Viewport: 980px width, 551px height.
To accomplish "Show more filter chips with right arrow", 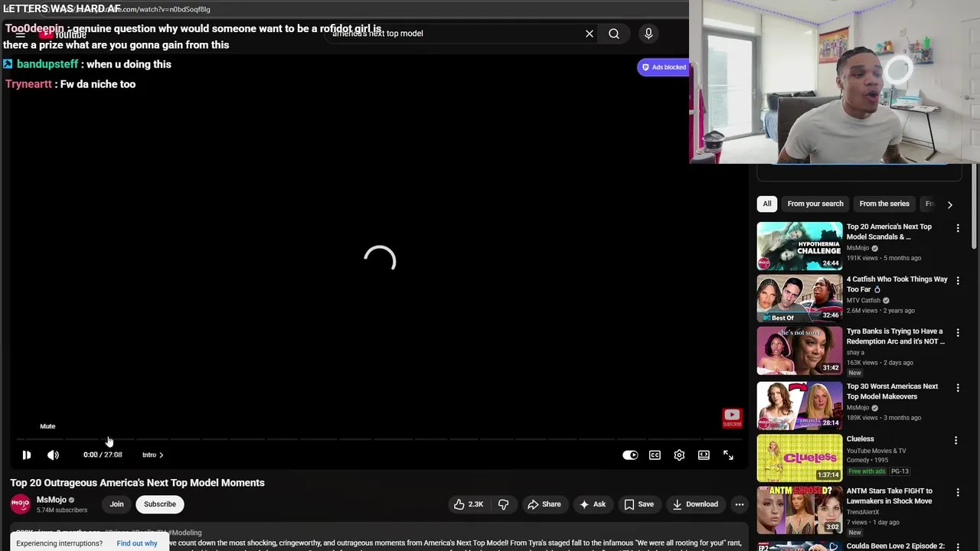I will tap(949, 204).
